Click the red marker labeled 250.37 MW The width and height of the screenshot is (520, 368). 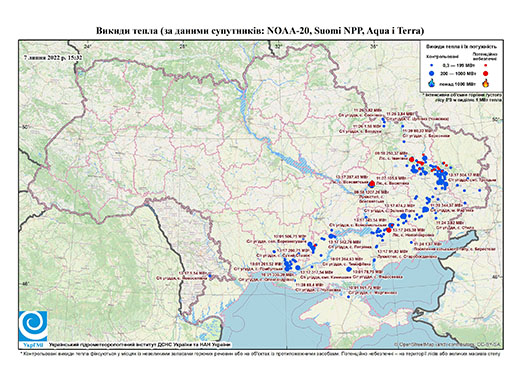click(x=412, y=159)
